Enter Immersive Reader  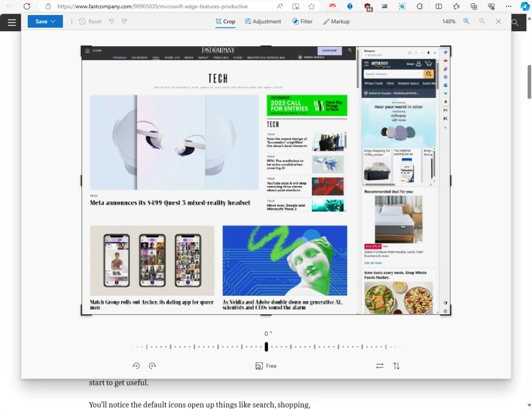pos(296,6)
